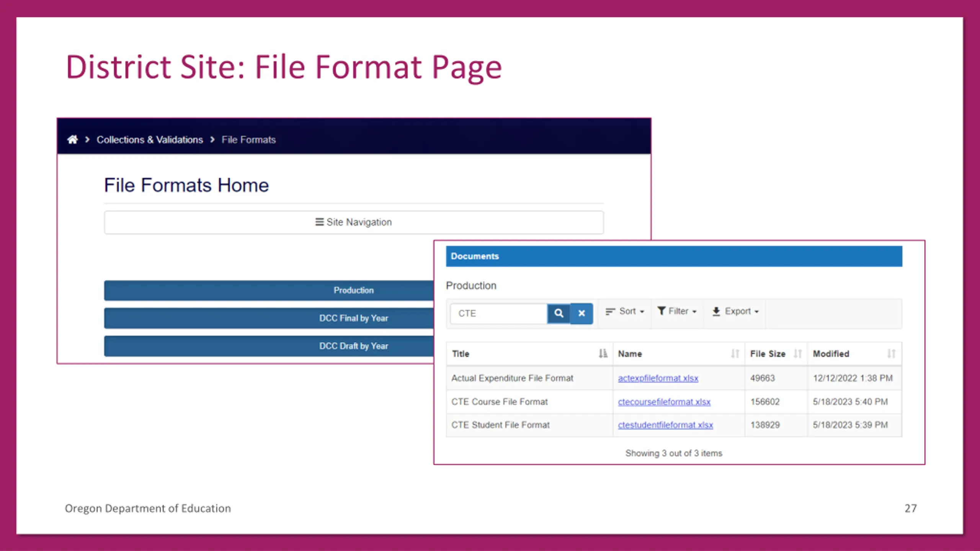This screenshot has width=980, height=551.
Task: Sort by the Name column sort icon
Action: 735,354
